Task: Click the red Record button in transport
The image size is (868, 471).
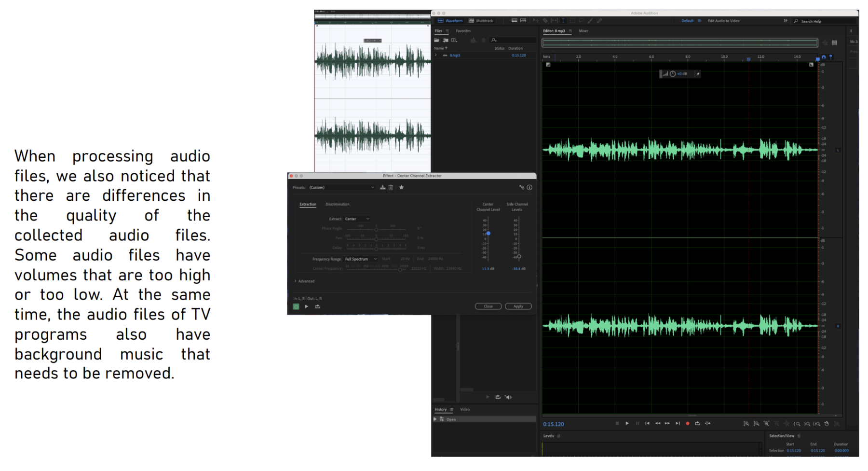Action: [687, 424]
